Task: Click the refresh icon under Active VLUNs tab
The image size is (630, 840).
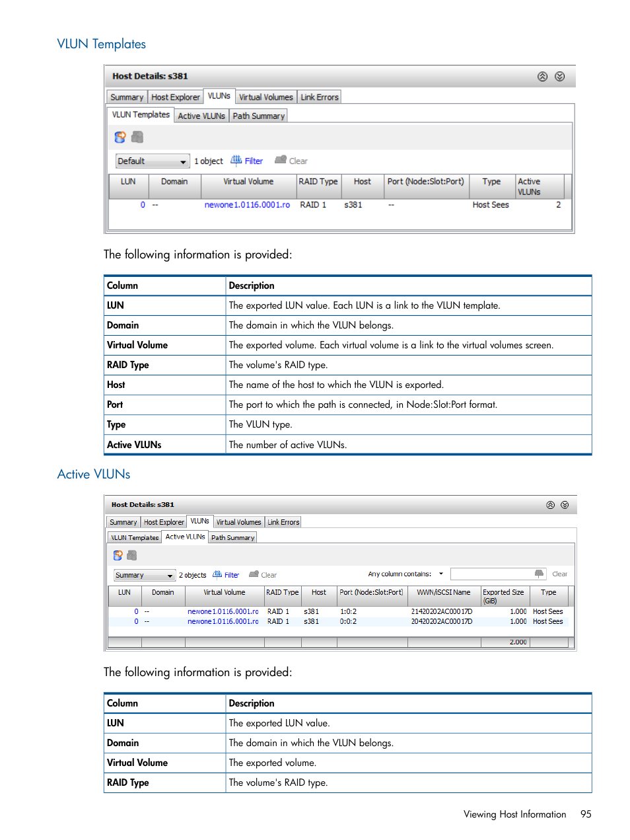Action: tap(118, 556)
